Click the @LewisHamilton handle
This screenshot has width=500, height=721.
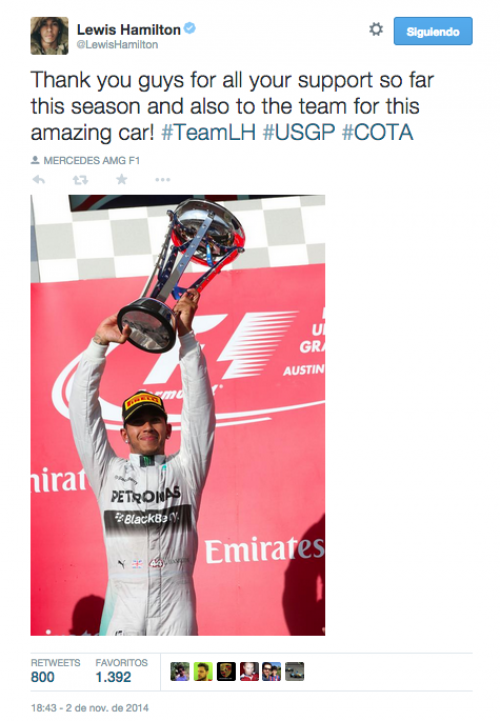point(117,45)
